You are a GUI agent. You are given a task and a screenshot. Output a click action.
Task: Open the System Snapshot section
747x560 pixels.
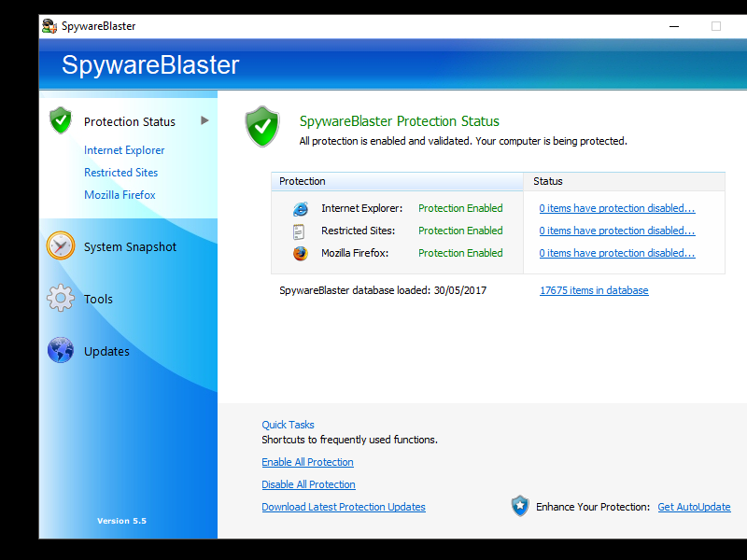pyautogui.click(x=130, y=246)
